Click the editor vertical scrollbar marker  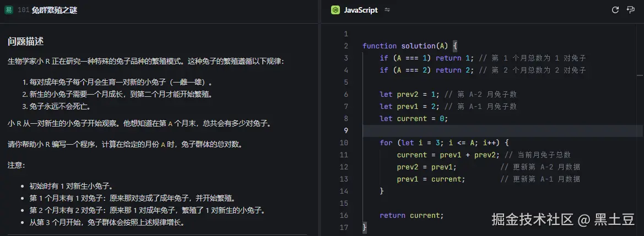click(640, 75)
